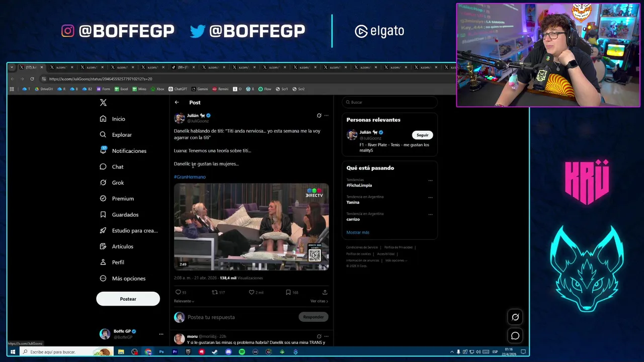Open more options on Julián's post
The image size is (644, 362).
tap(326, 116)
